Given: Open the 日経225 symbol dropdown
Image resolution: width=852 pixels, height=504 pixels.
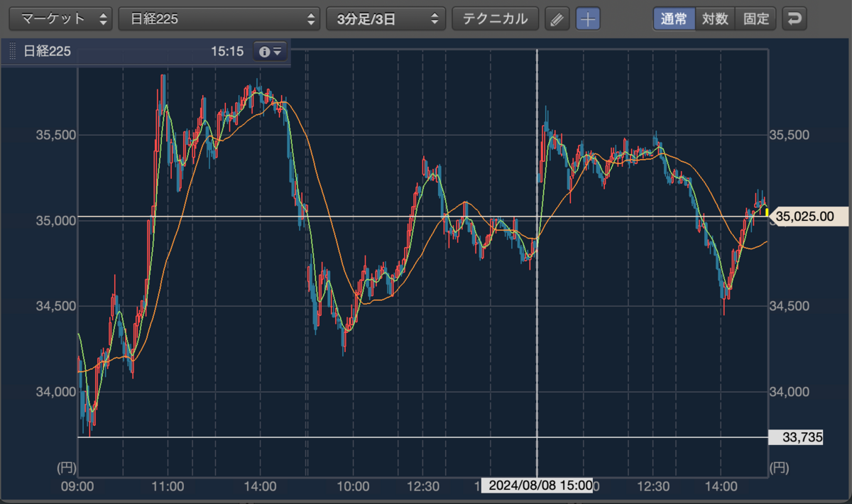Looking at the screenshot, I should [219, 19].
